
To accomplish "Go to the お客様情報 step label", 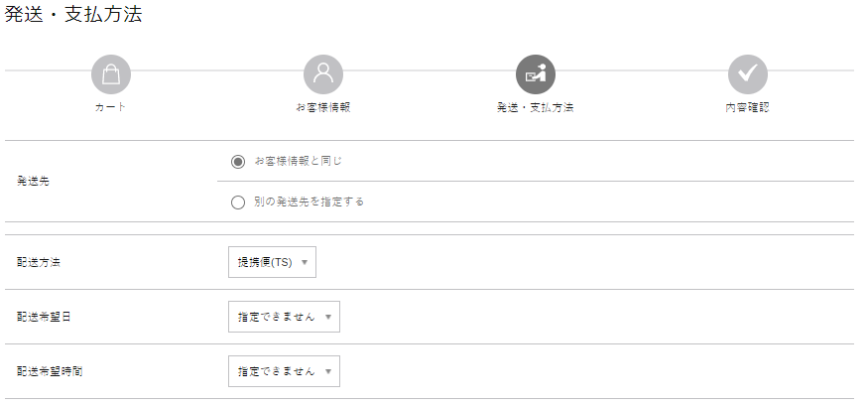I will tap(323, 107).
